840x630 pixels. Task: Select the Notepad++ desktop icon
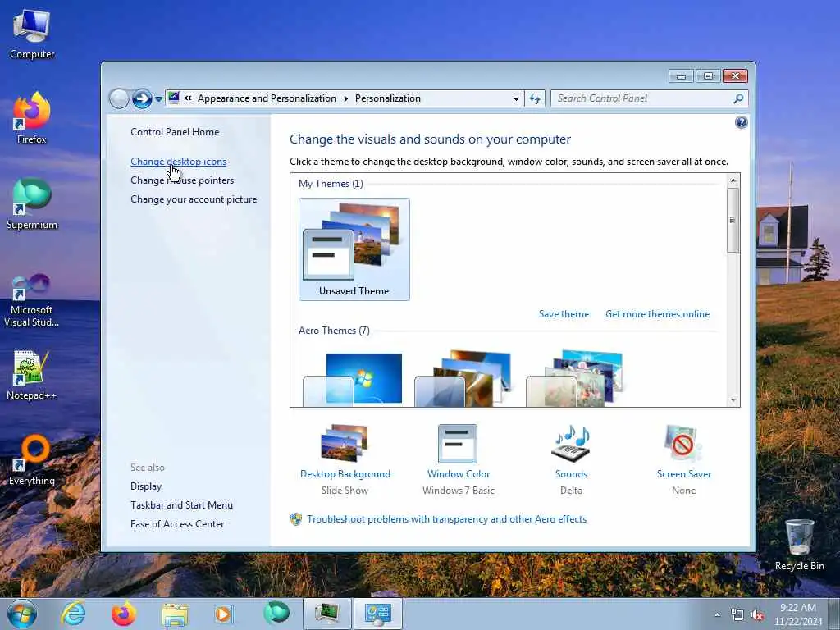[x=32, y=375]
